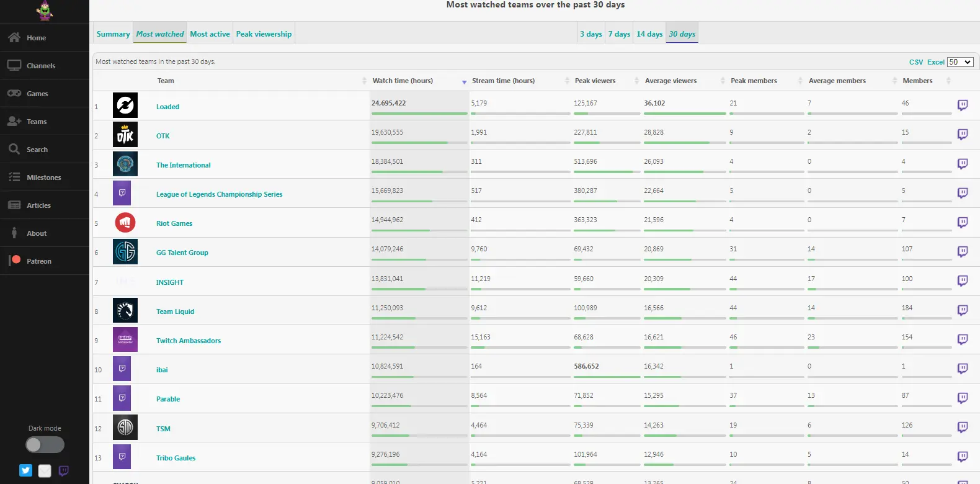Open the rows-per-page dropdown showing 50

[x=960, y=62]
